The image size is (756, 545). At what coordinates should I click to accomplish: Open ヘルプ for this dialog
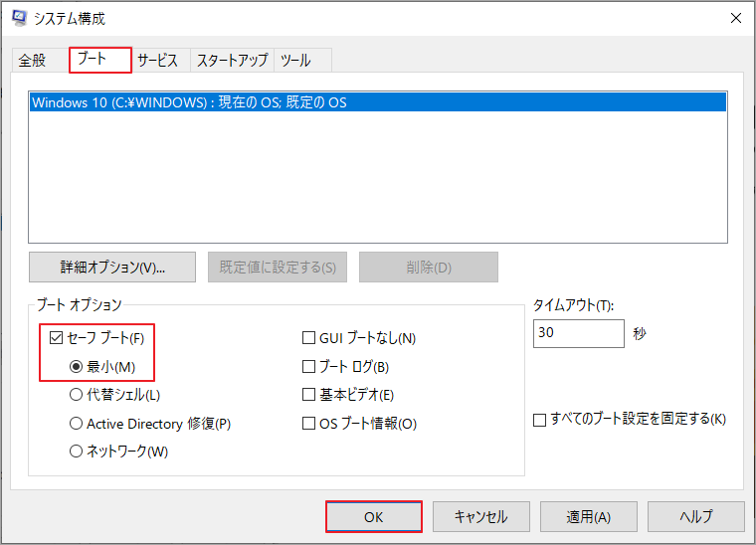[696, 516]
